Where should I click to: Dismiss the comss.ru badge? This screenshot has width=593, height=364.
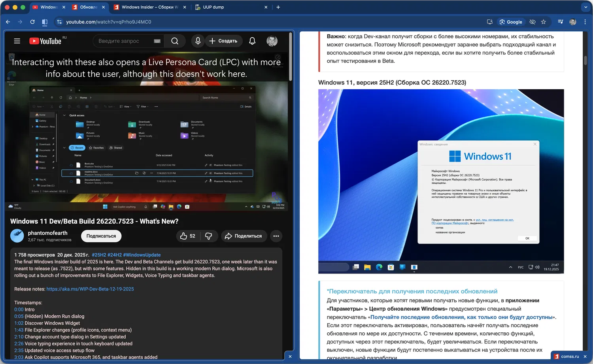(585, 356)
